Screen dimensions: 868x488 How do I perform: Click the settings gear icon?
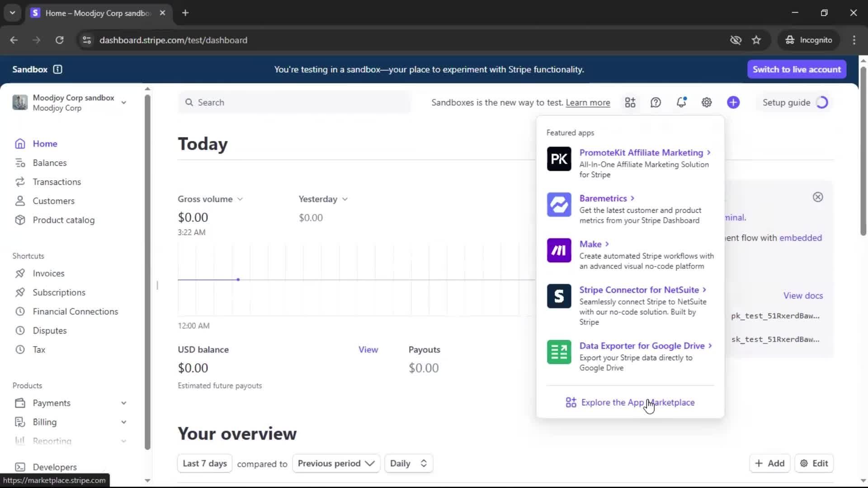click(x=707, y=103)
